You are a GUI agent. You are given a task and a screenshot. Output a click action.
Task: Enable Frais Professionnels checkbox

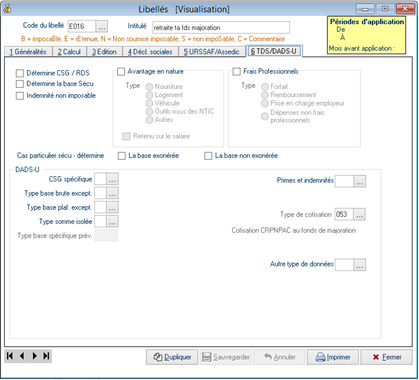(237, 71)
